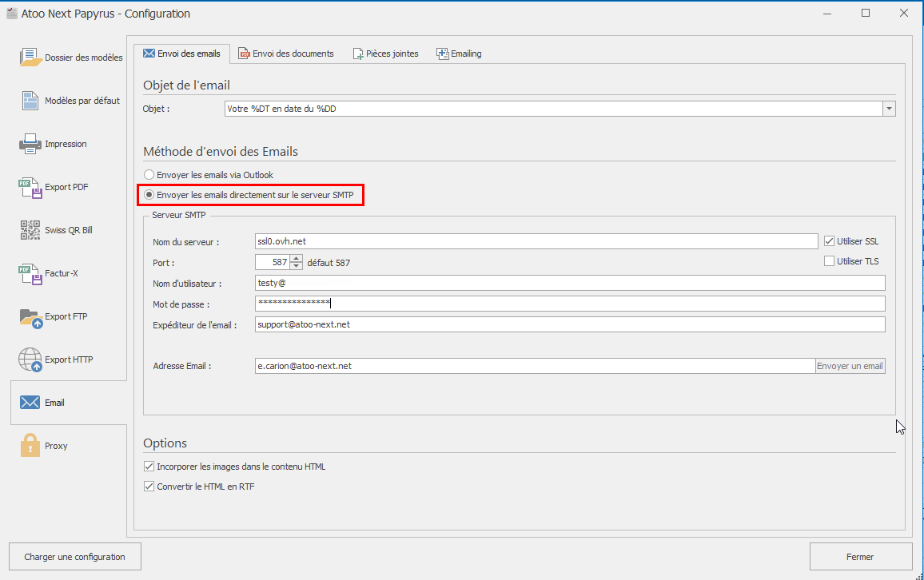Select the Modèles par défaut sidebar icon

(x=30, y=101)
